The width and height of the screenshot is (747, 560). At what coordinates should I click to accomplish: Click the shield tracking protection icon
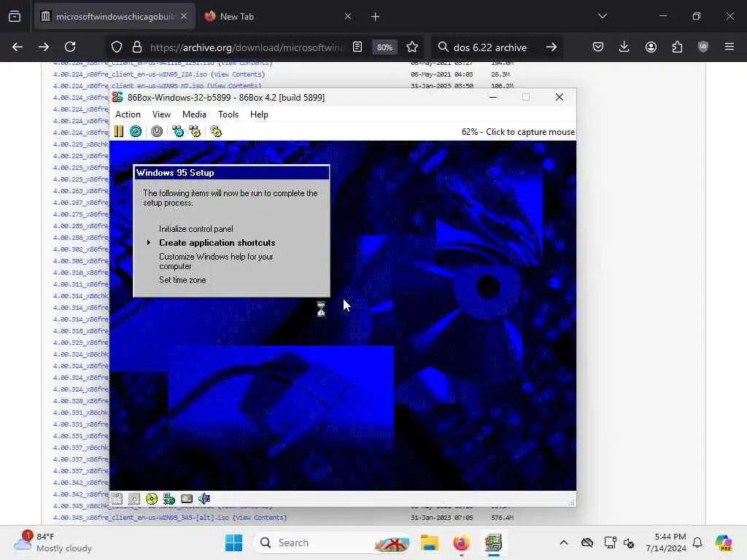(x=117, y=47)
